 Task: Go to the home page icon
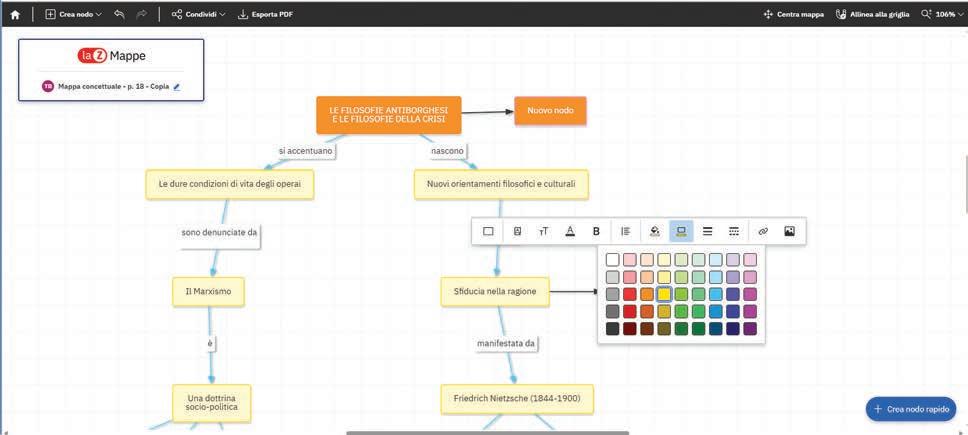[15, 14]
